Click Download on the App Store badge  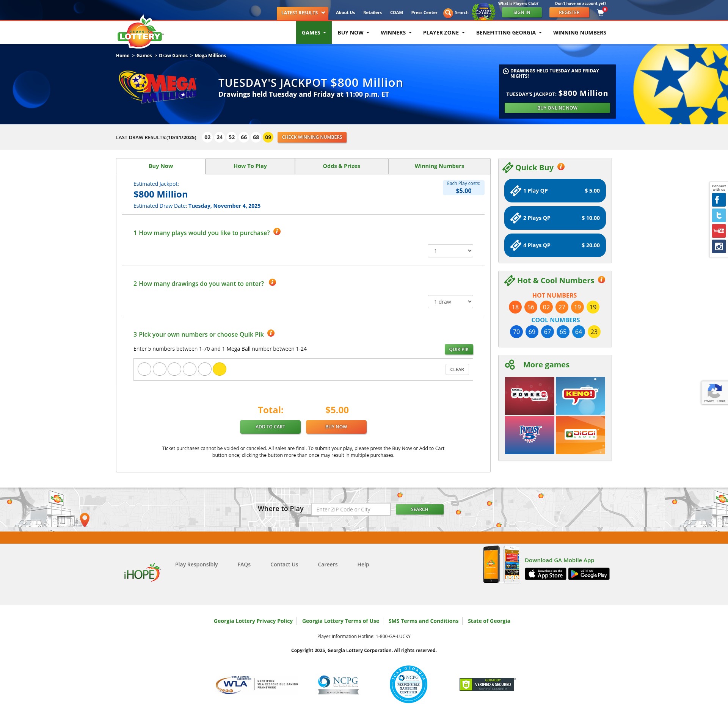pos(546,574)
